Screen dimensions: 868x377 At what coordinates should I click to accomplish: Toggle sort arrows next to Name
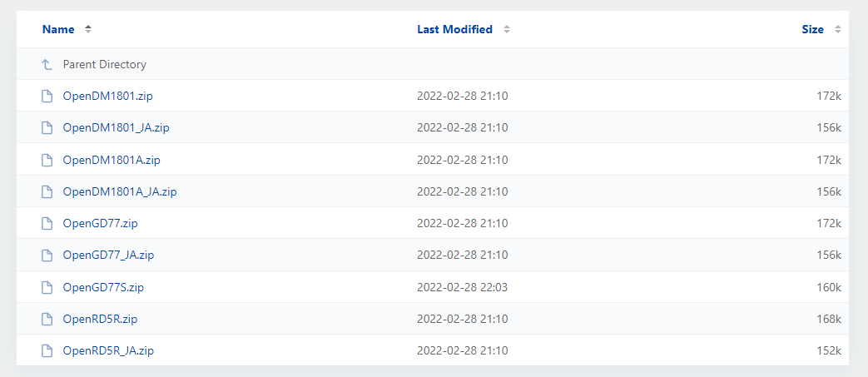pyautogui.click(x=88, y=29)
